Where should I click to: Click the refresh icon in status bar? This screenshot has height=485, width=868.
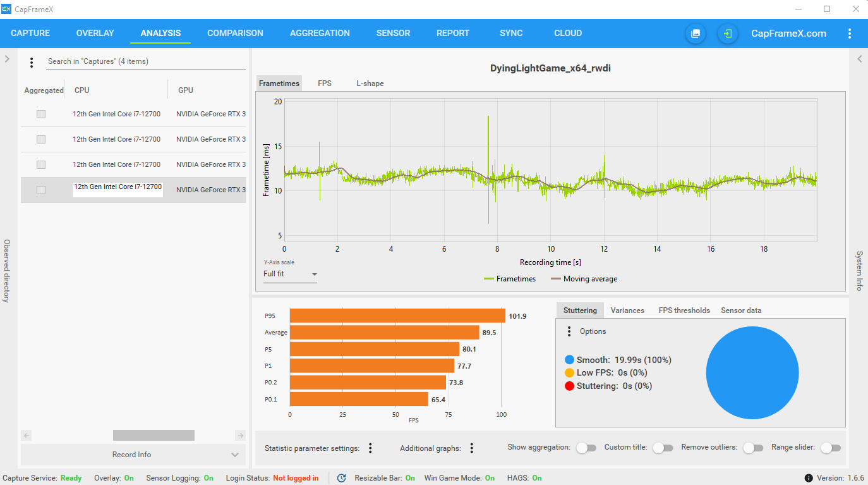(x=342, y=478)
